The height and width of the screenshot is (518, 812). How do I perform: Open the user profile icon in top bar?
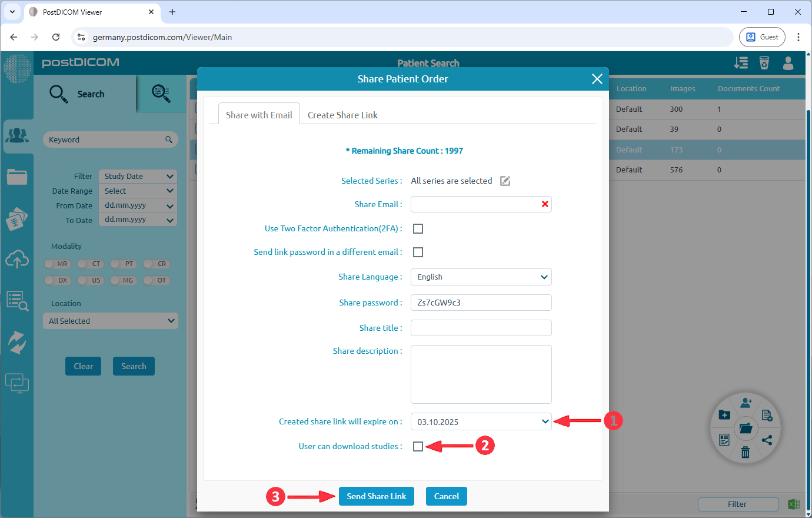788,63
